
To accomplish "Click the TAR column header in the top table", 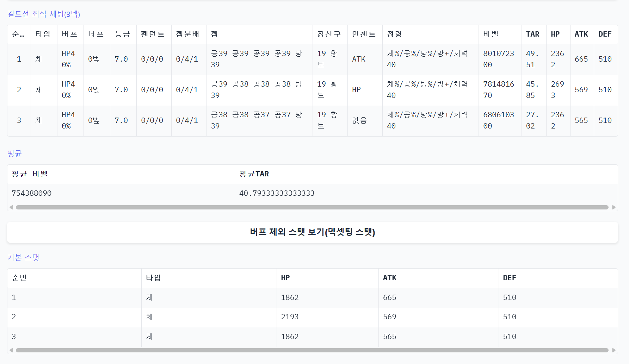I will click(532, 34).
